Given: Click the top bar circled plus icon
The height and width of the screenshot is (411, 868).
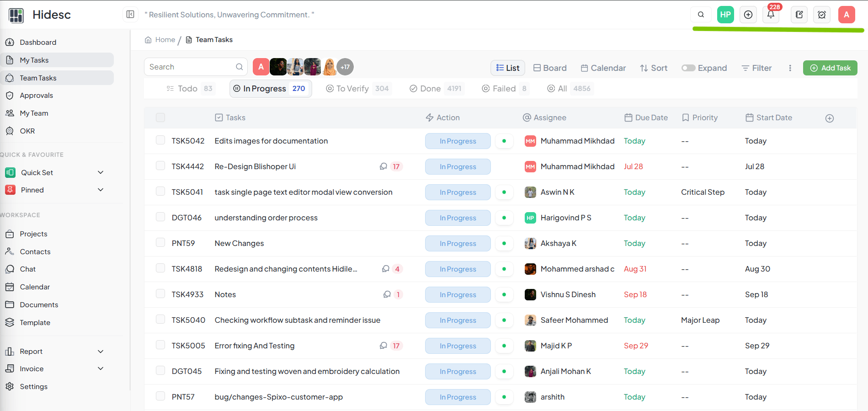Looking at the screenshot, I should [748, 15].
